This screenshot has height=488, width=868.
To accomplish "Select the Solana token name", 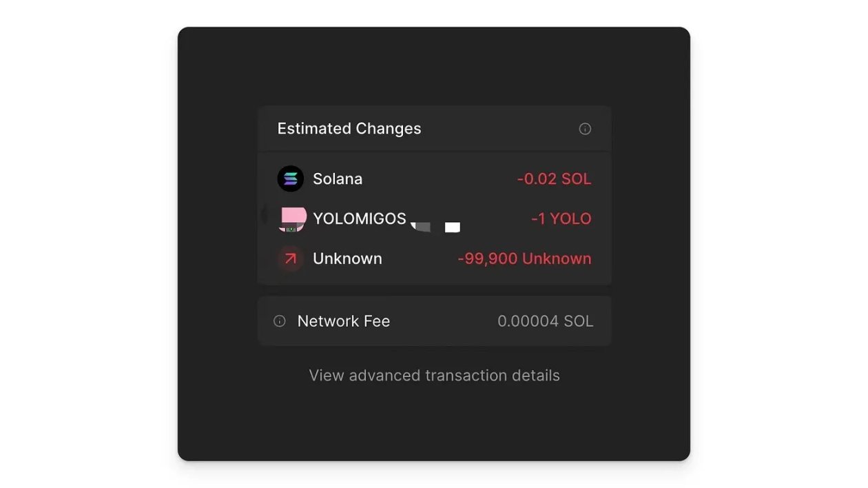I will click(x=338, y=179).
